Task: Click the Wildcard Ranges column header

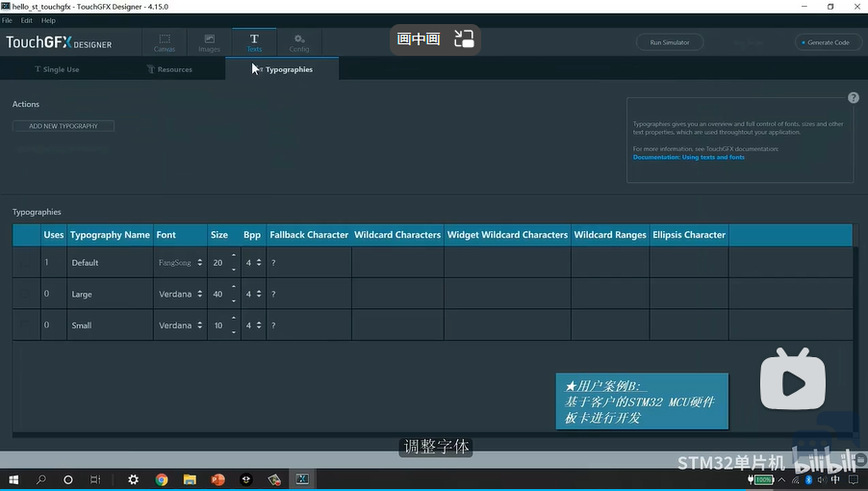Action: pyautogui.click(x=610, y=235)
